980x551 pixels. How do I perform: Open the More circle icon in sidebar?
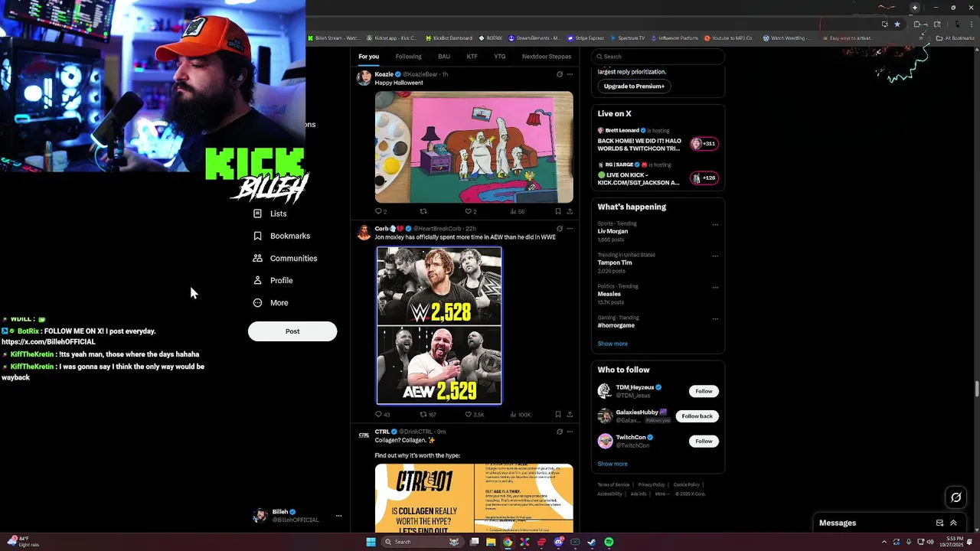257,302
